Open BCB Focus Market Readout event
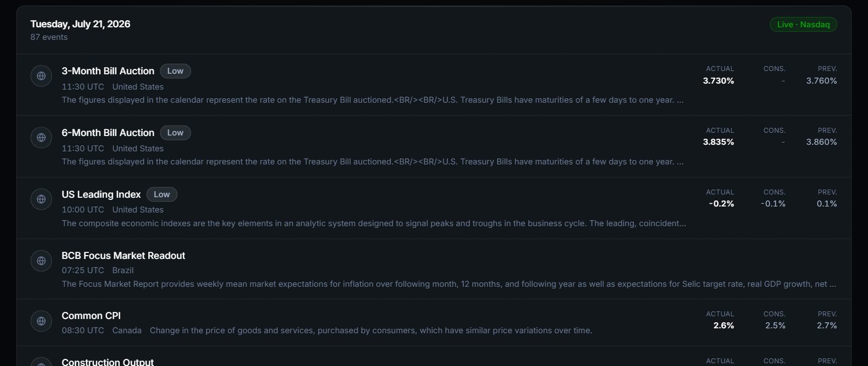 pos(123,256)
